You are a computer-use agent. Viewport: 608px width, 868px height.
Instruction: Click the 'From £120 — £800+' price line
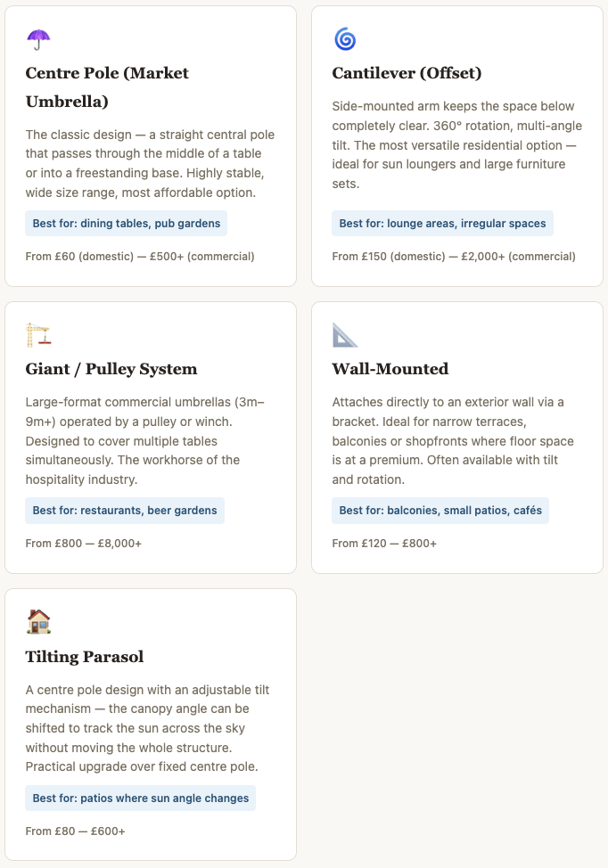point(384,544)
